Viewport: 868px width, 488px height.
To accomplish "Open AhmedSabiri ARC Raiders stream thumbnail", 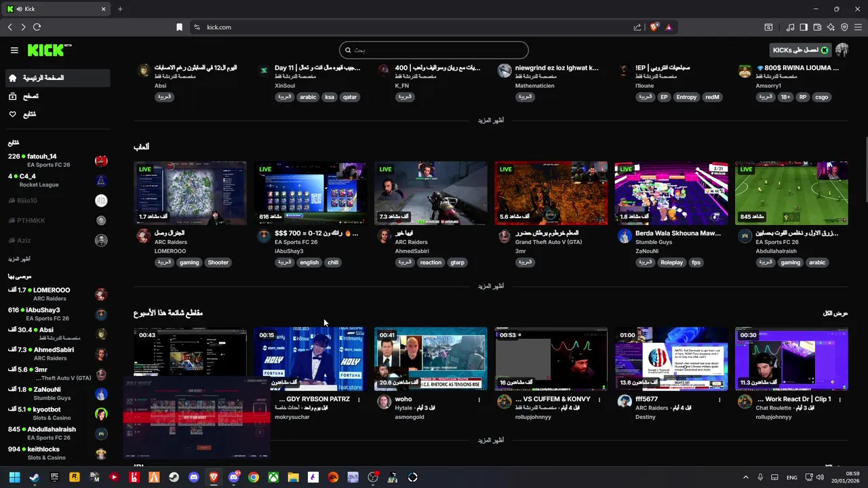I will (431, 192).
